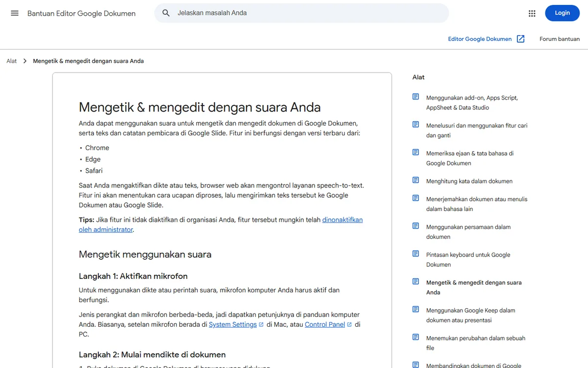Viewport: 588px width, 368px height.
Task: Click the article icon for Menelusuri dan menggunakan fitur cari
Action: (416, 125)
